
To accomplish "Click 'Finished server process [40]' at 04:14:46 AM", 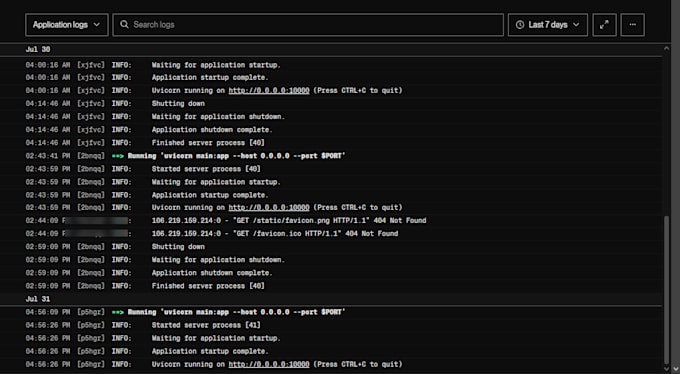I will pos(208,143).
